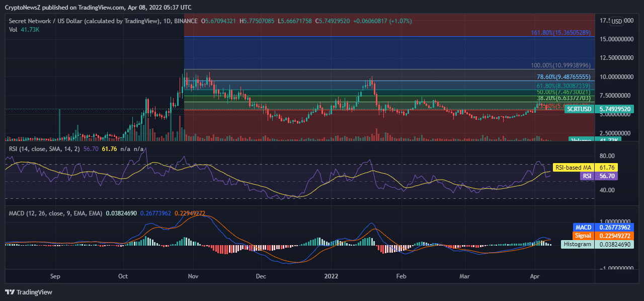Click the Vol 41.73K indicator legend
Image resolution: width=644 pixels, height=301 pixels.
tap(24, 30)
